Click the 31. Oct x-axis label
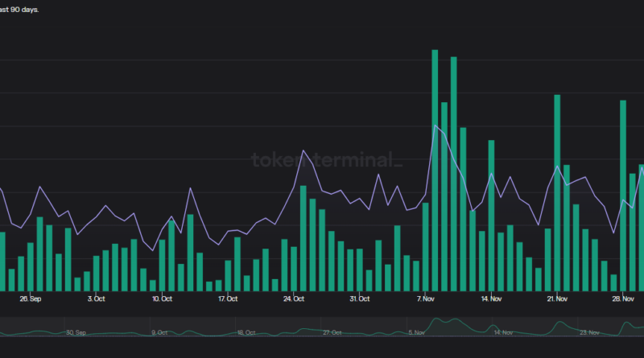This screenshot has height=358, width=644. click(x=359, y=298)
